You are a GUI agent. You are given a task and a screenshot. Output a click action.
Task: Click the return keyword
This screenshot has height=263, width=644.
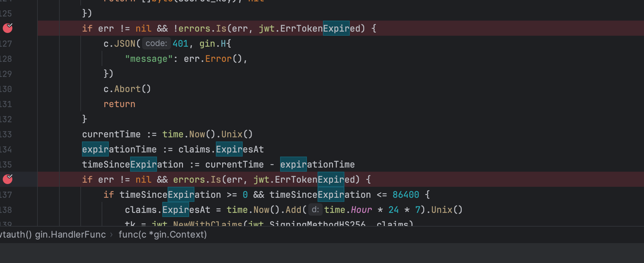click(x=119, y=104)
